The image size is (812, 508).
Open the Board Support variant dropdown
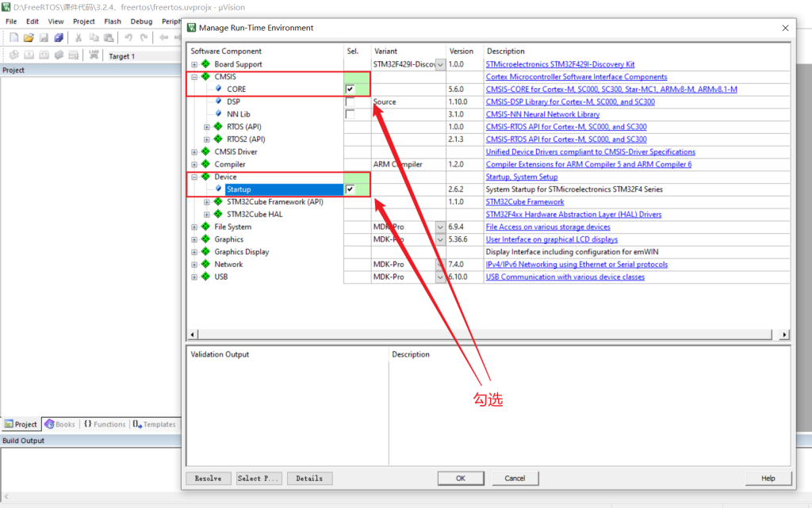pyautogui.click(x=440, y=65)
